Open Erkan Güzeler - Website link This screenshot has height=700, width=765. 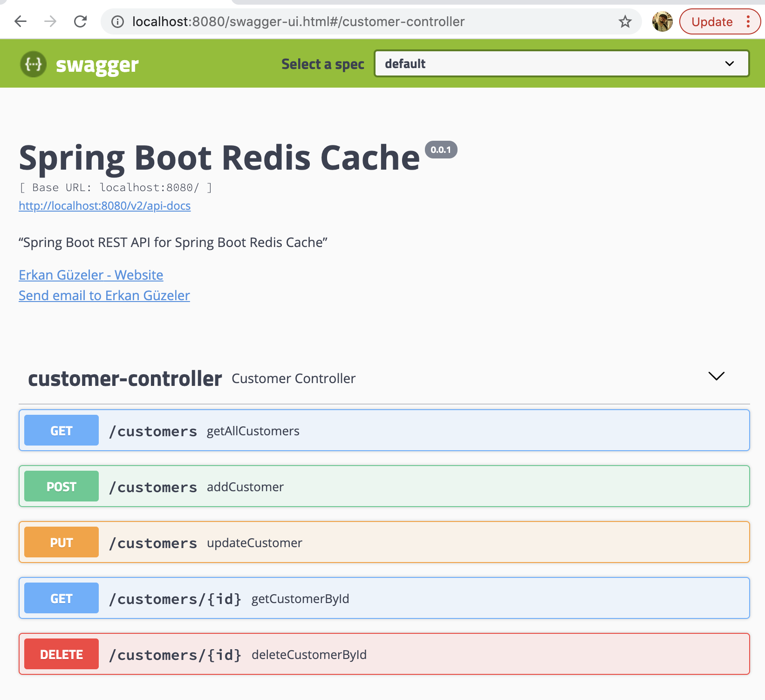(91, 275)
